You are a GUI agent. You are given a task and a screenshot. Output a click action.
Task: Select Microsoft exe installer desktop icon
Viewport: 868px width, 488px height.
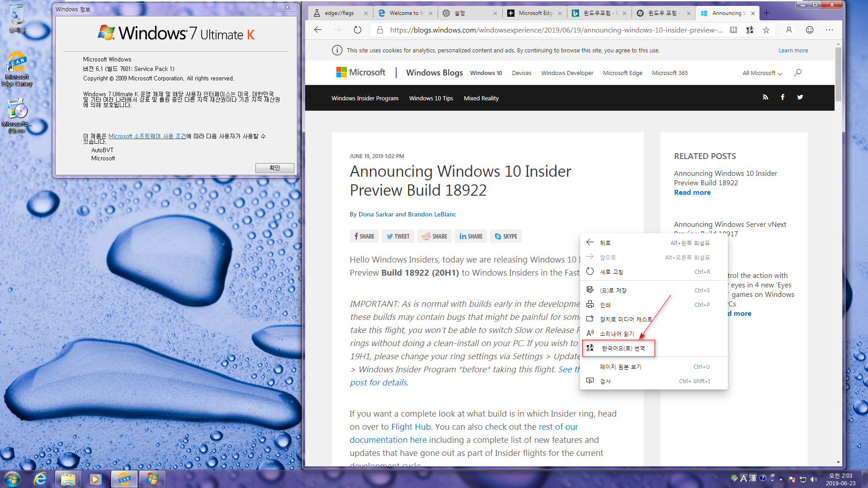[x=17, y=116]
